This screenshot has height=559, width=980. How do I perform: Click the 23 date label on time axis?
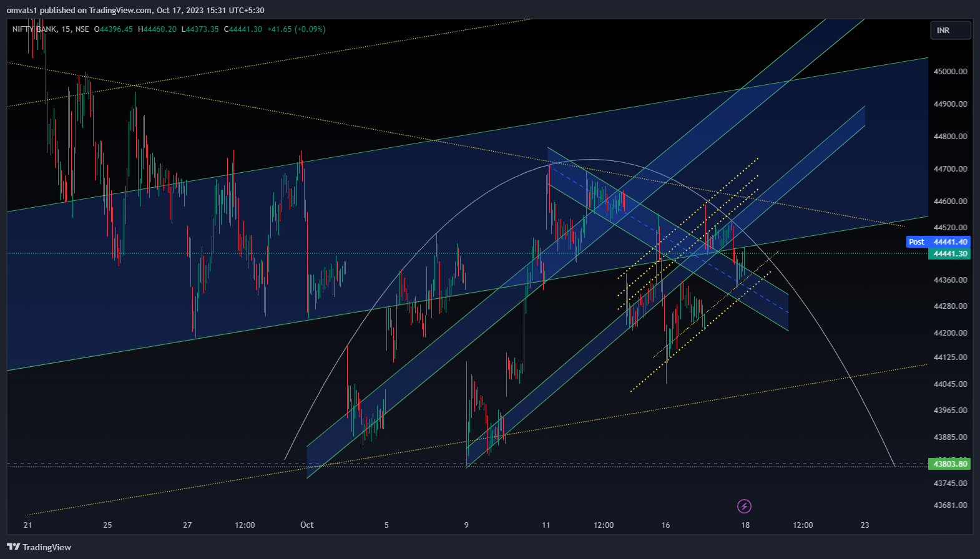click(x=865, y=525)
